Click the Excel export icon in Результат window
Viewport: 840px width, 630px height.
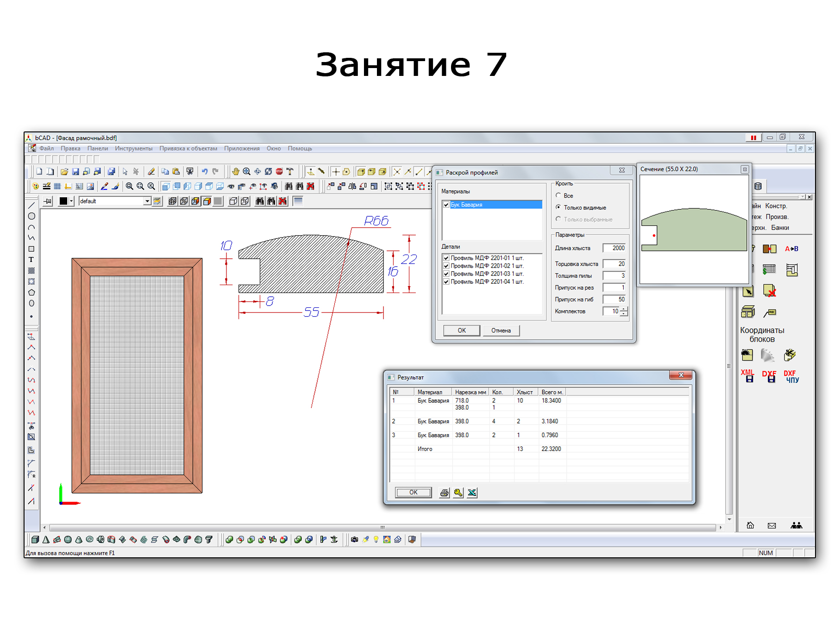pos(472,493)
